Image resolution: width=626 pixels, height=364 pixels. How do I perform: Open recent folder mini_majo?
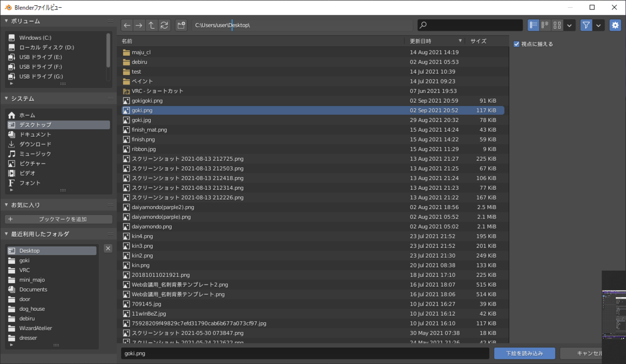point(52,280)
